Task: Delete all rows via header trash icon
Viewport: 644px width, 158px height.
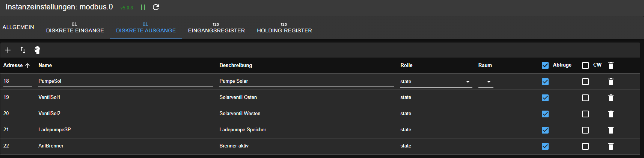Action: tap(611, 65)
